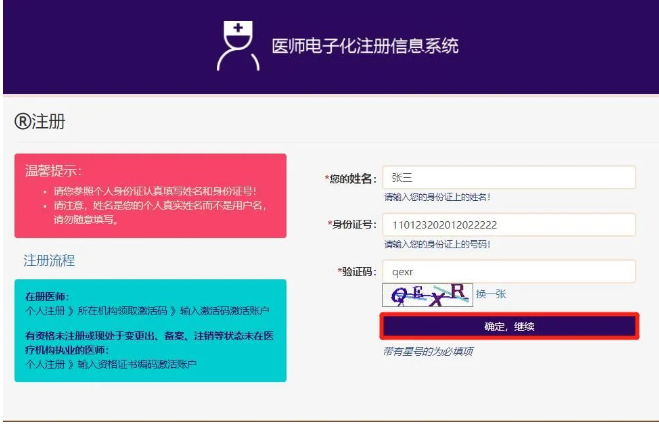The image size is (659, 426).
Task: Click the doctor logo icon in header
Action: 237,46
